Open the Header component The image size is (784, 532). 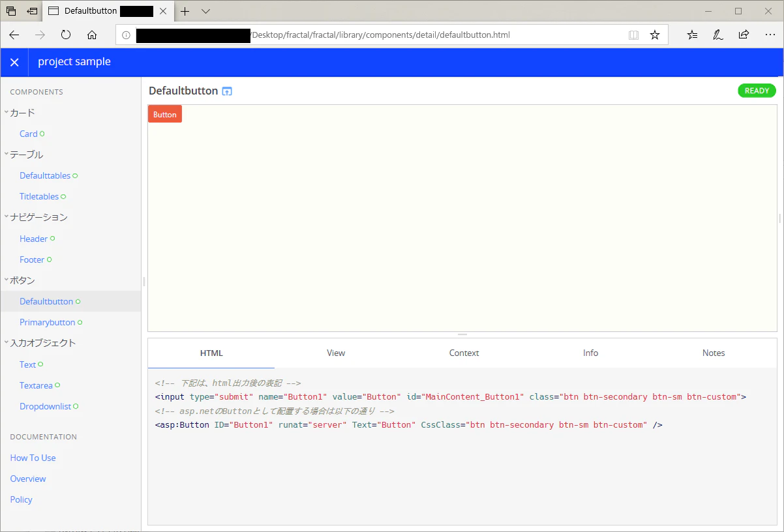click(x=34, y=239)
